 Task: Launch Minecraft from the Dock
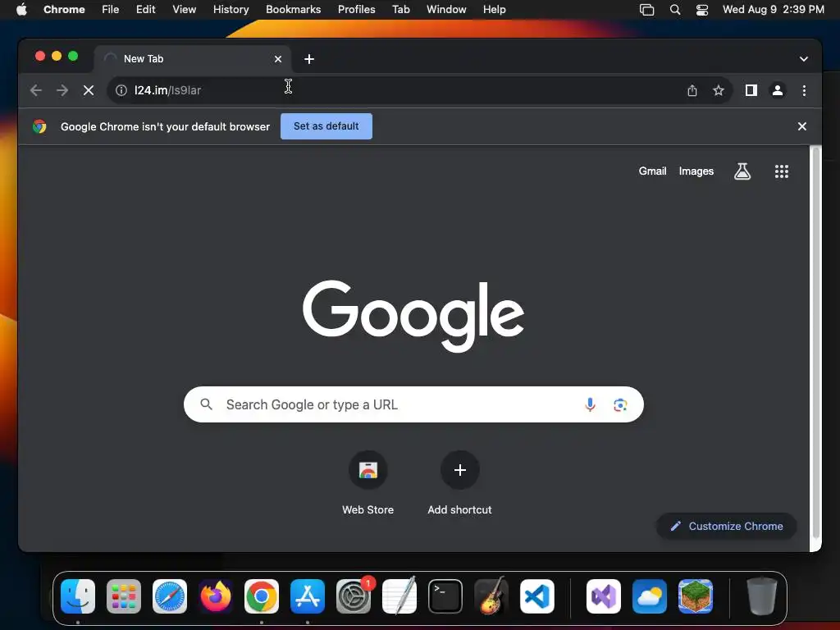point(696,596)
